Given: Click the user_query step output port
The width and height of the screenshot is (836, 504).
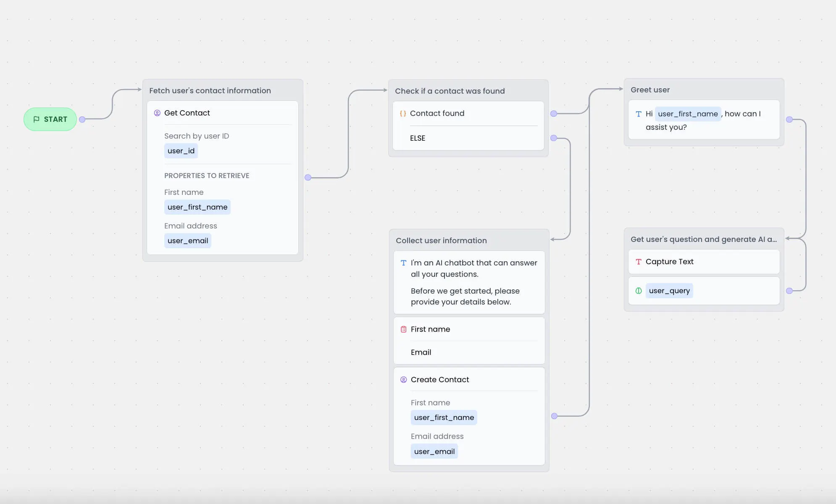Looking at the screenshot, I should (x=789, y=291).
